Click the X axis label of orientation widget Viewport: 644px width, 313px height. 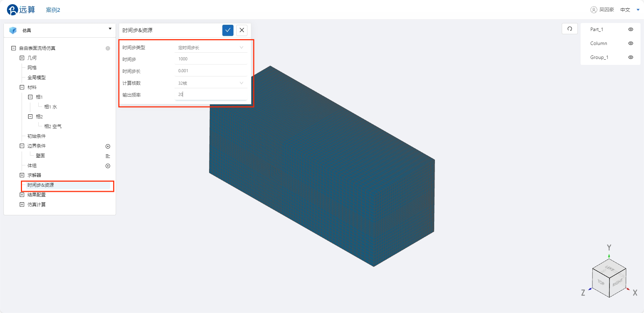tap(635, 293)
